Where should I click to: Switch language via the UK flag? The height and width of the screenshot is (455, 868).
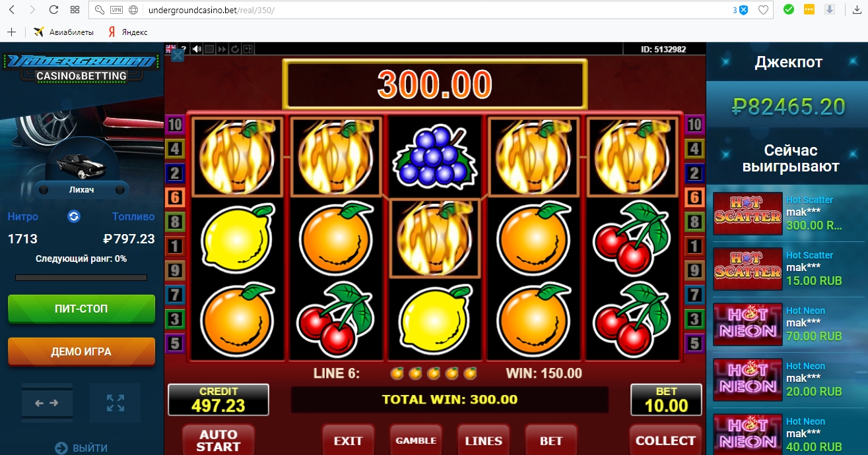pyautogui.click(x=170, y=48)
